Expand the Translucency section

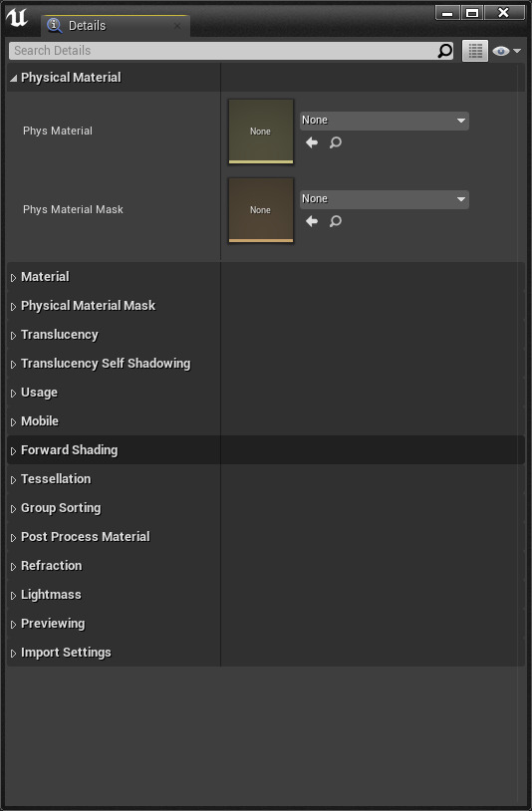(x=13, y=336)
